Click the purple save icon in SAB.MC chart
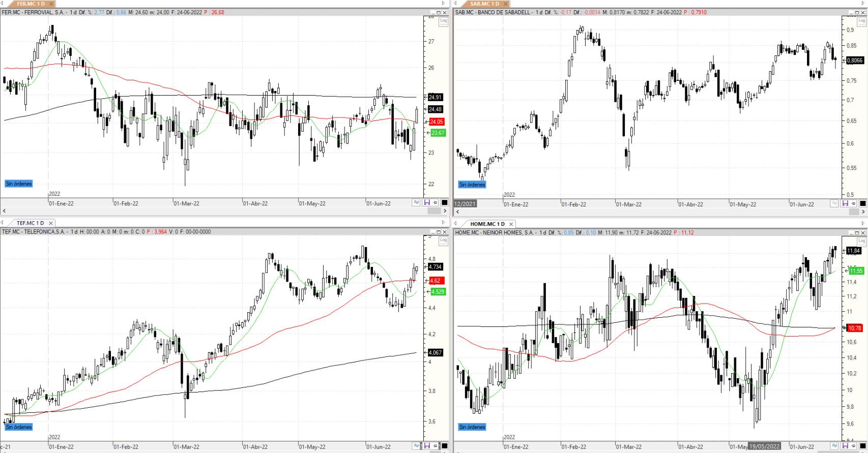868x453 pixels. pos(845,203)
